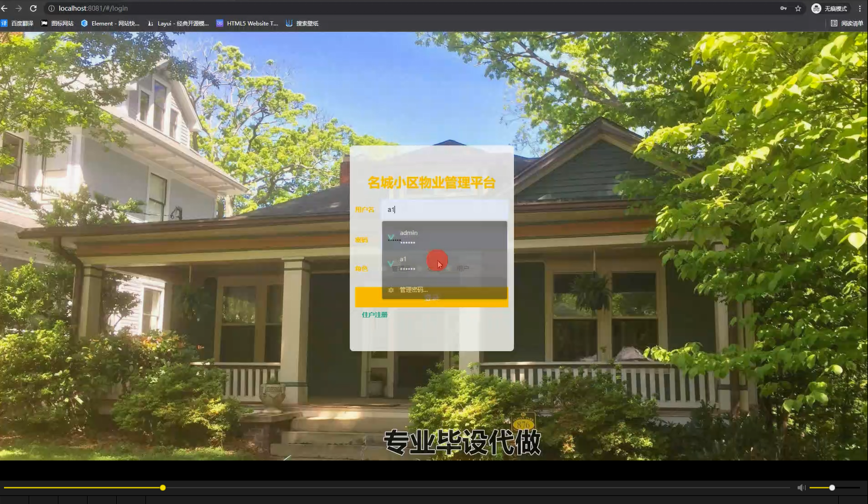Screen dimensions: 868x504
Task: Open the Chrome three-dot menu
Action: tap(861, 8)
